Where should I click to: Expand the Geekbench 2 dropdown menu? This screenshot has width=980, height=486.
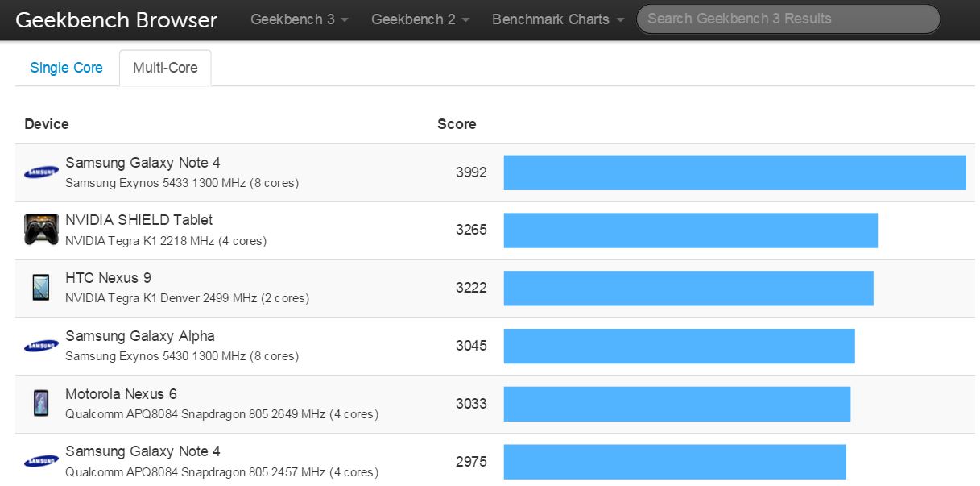420,19
